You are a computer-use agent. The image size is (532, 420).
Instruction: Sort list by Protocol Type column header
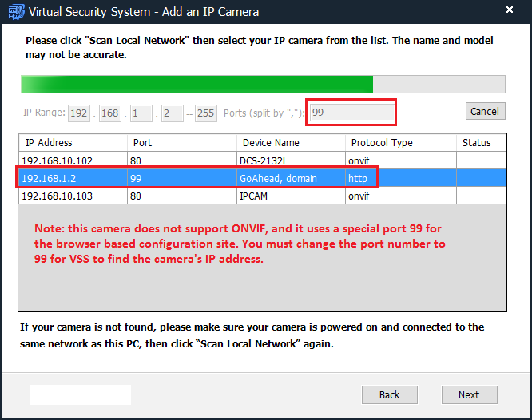[x=401, y=142]
